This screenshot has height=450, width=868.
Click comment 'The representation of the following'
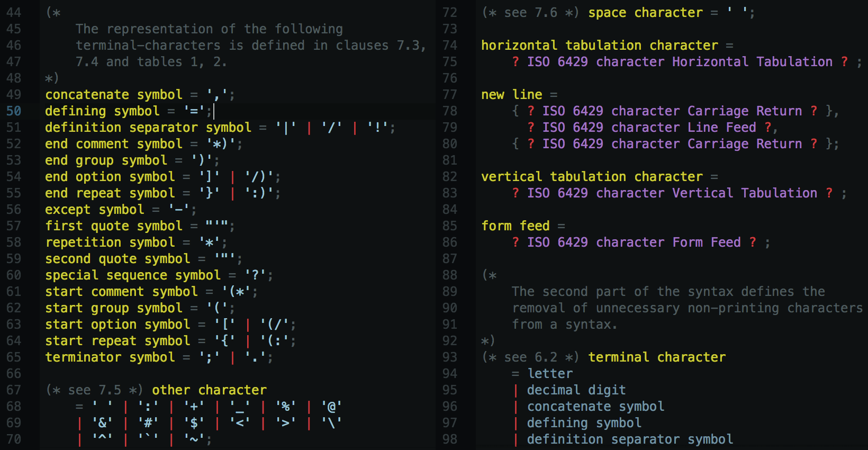click(209, 29)
